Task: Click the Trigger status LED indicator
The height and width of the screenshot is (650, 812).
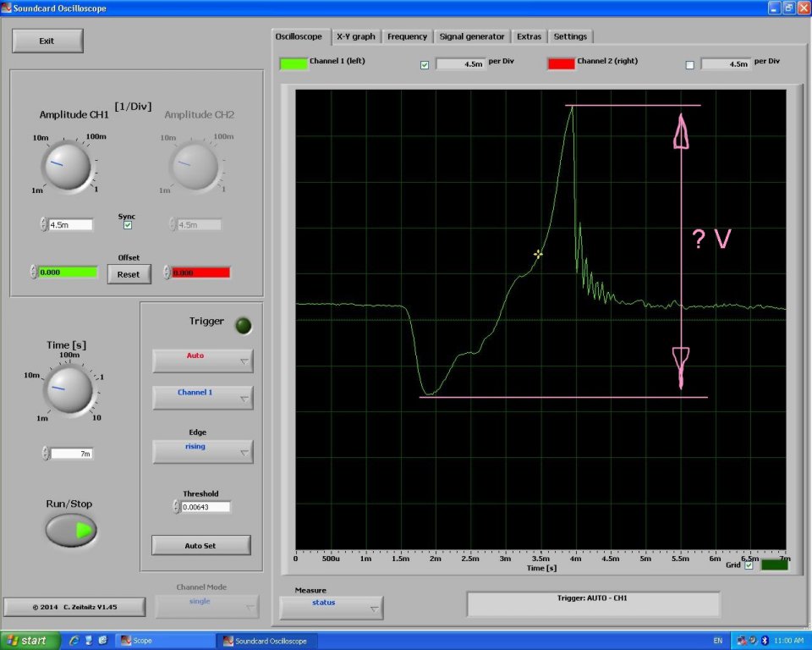Action: coord(243,325)
